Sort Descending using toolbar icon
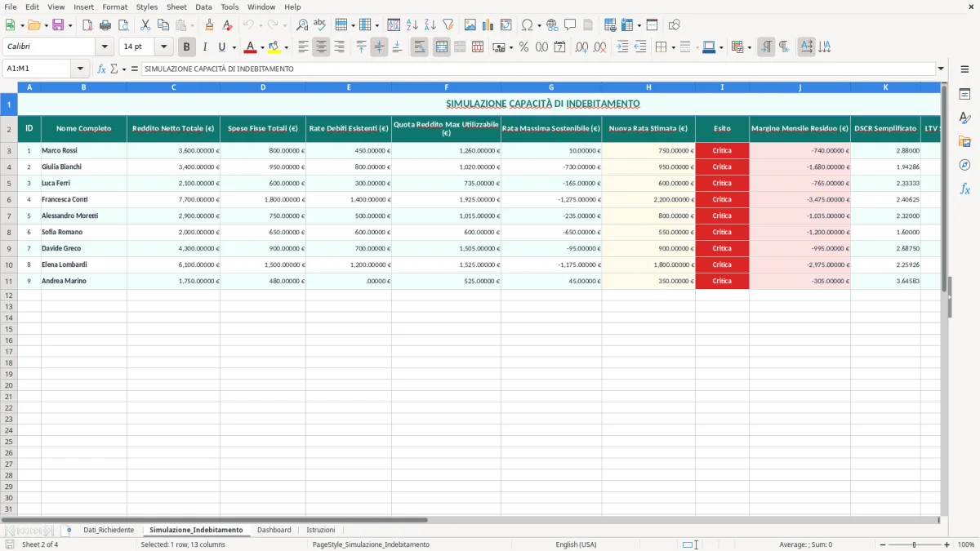Viewport: 980px width, 551px height. point(430,25)
